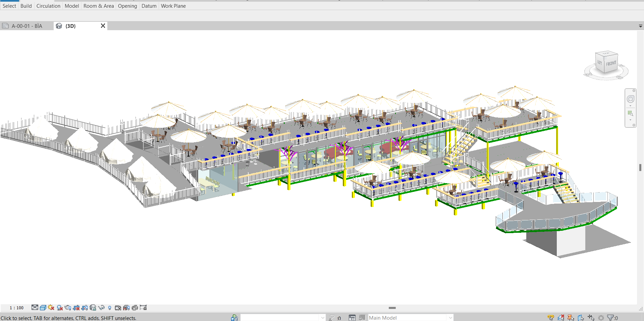
Task: Open the Select panel dropdown
Action: tap(9, 6)
